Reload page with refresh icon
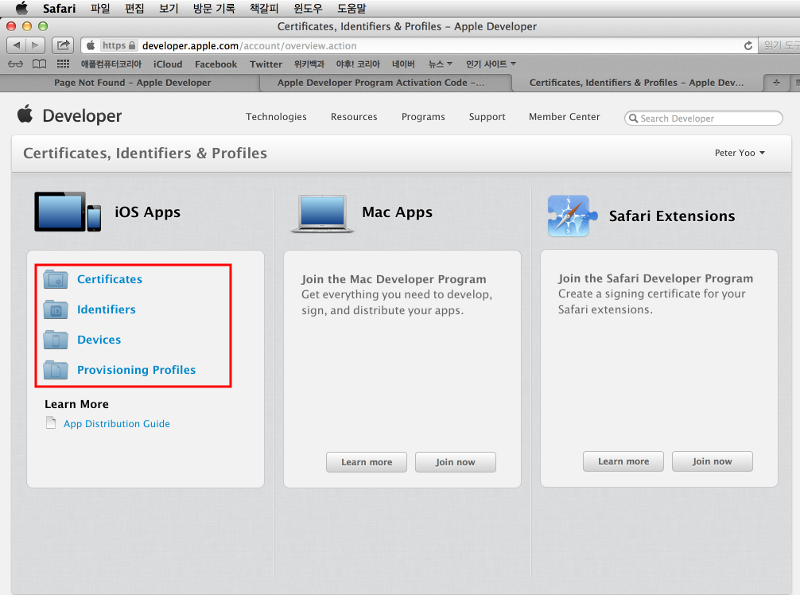The width and height of the screenshot is (800, 595). tap(748, 46)
